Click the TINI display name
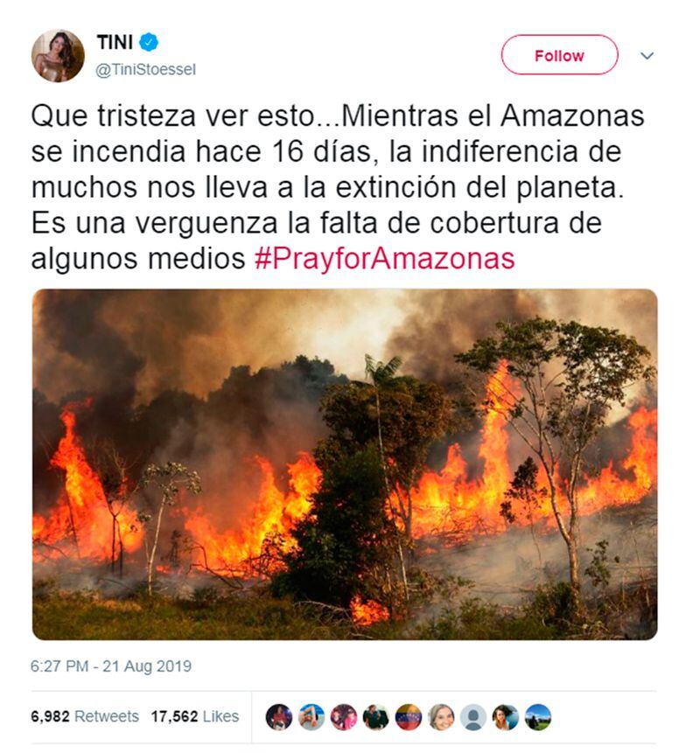 (x=115, y=42)
